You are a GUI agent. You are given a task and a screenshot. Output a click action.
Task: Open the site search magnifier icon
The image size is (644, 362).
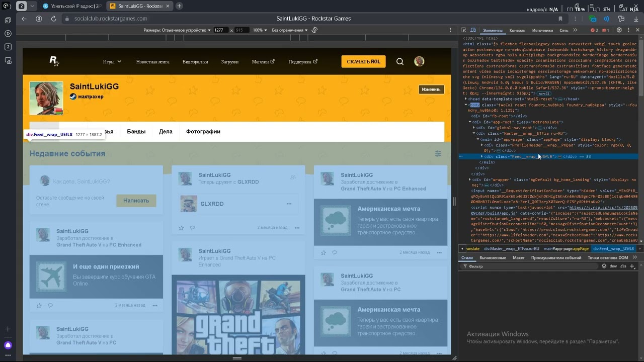[400, 61]
